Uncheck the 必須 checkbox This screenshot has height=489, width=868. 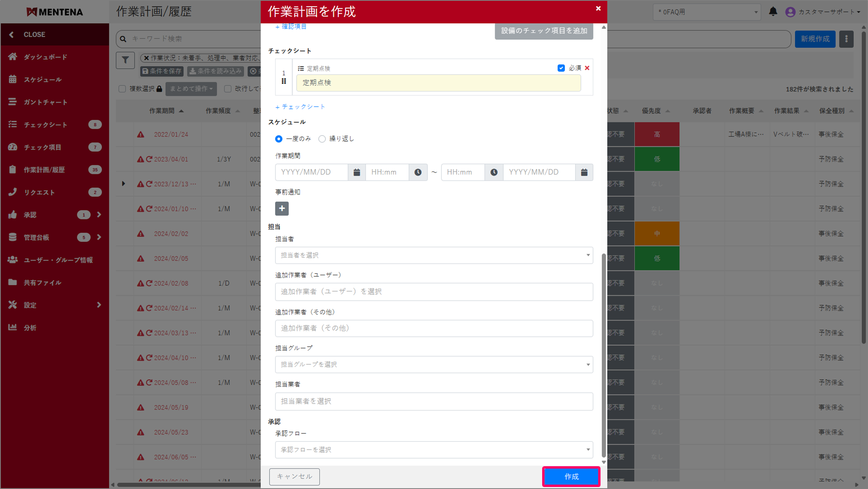pos(561,68)
